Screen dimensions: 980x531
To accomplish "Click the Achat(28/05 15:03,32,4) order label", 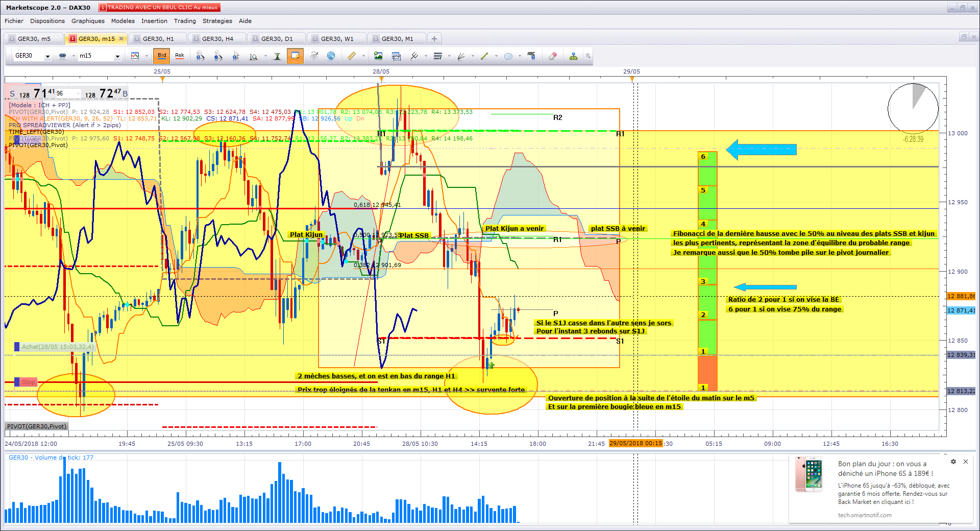I will coord(55,347).
